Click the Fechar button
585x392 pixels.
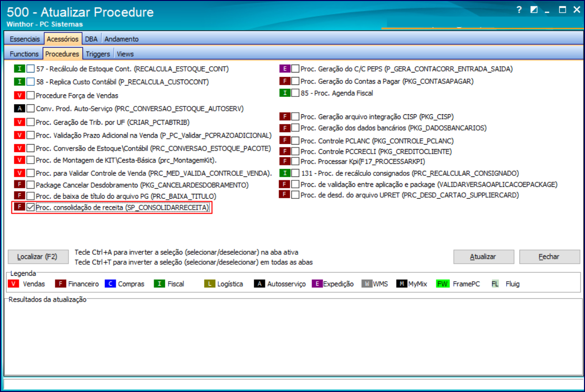549,256
